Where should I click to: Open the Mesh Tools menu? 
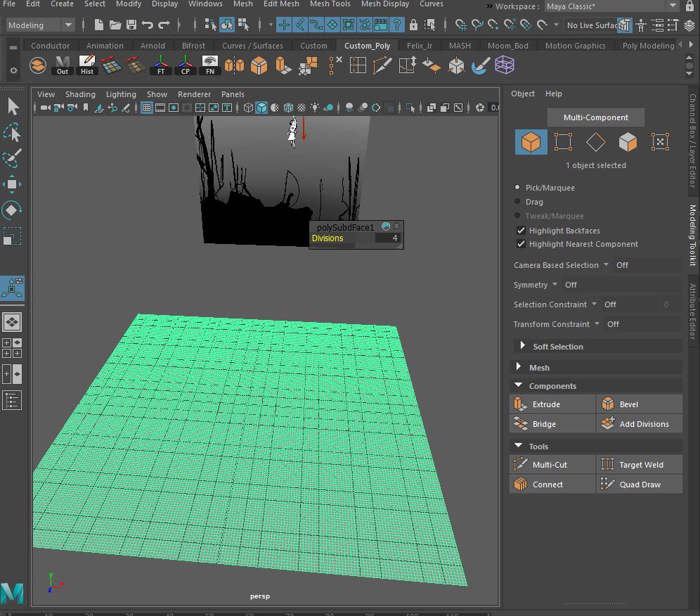point(330,5)
